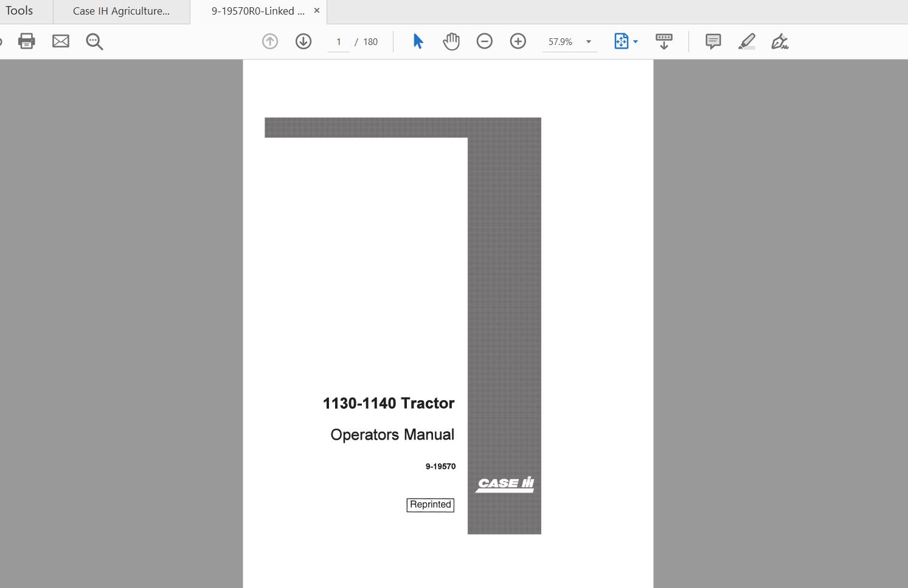Open the read mode keyboard-download icon
The width and height of the screenshot is (908, 588).
click(x=664, y=41)
